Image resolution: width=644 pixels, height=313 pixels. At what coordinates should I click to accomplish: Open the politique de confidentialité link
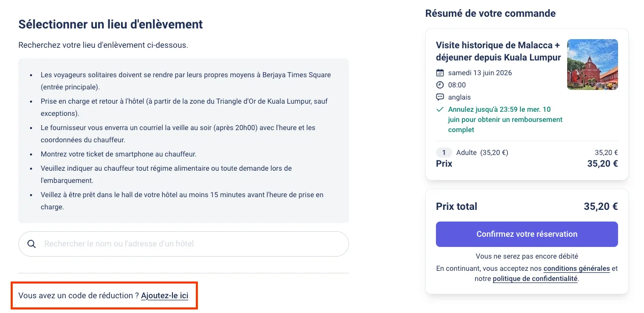[x=535, y=278]
